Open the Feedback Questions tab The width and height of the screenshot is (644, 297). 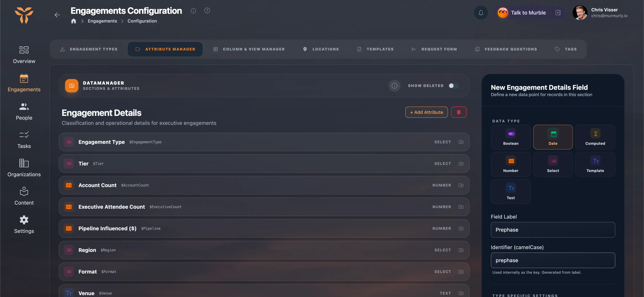click(506, 49)
